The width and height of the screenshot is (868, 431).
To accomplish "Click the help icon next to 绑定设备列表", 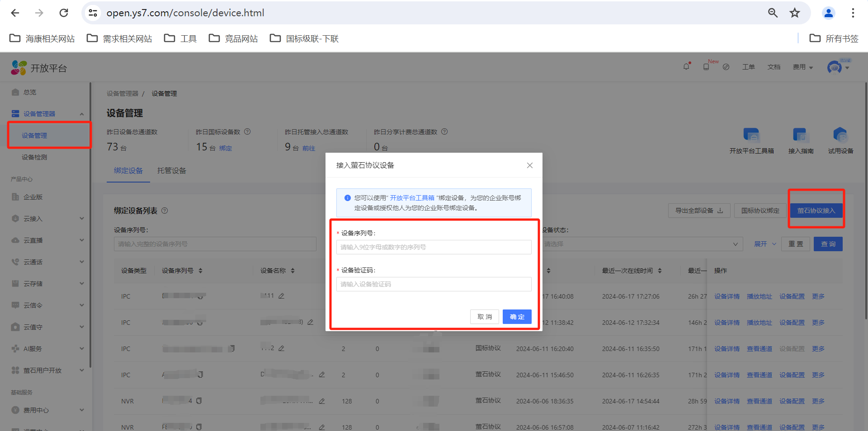I will point(165,211).
